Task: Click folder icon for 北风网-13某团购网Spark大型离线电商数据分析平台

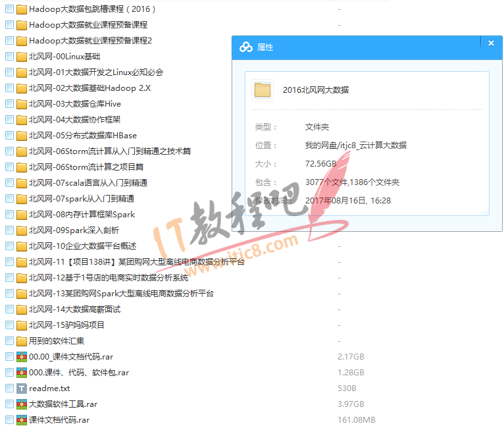Action: (22, 294)
